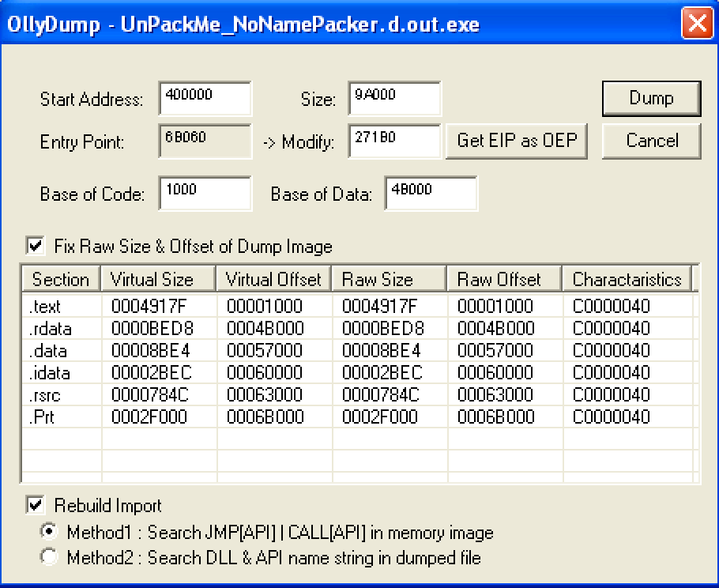Click Raw Offset 00001000 in .text row
719x588 pixels.
click(495, 306)
